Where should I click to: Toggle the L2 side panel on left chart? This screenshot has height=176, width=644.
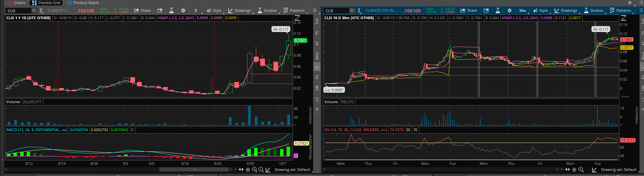pos(317,99)
